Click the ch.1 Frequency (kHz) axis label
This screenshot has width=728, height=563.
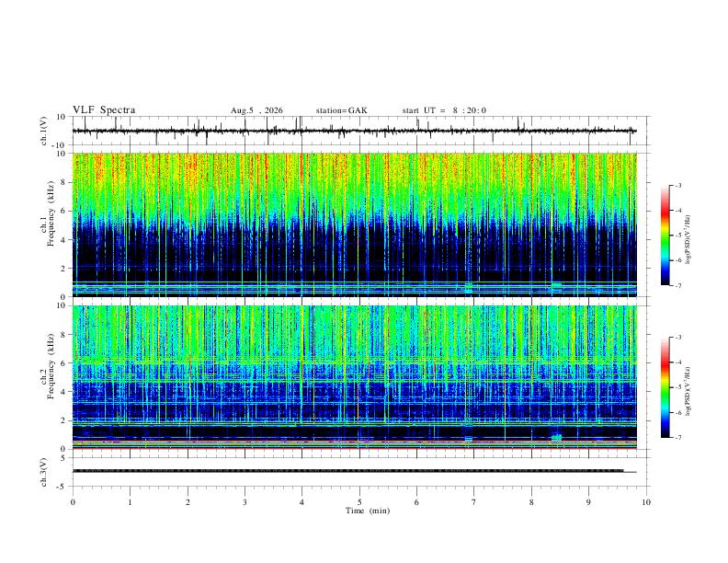click(51, 214)
